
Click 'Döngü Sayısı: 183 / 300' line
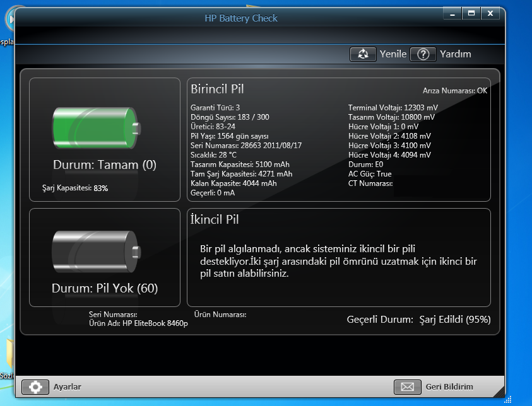coord(230,117)
